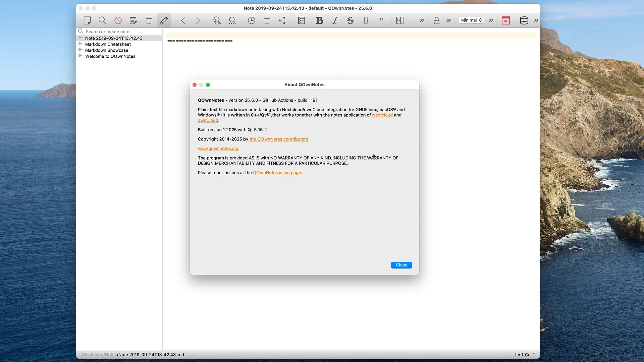Toggle the pencil edit mode icon
The image size is (644, 362).
[164, 20]
